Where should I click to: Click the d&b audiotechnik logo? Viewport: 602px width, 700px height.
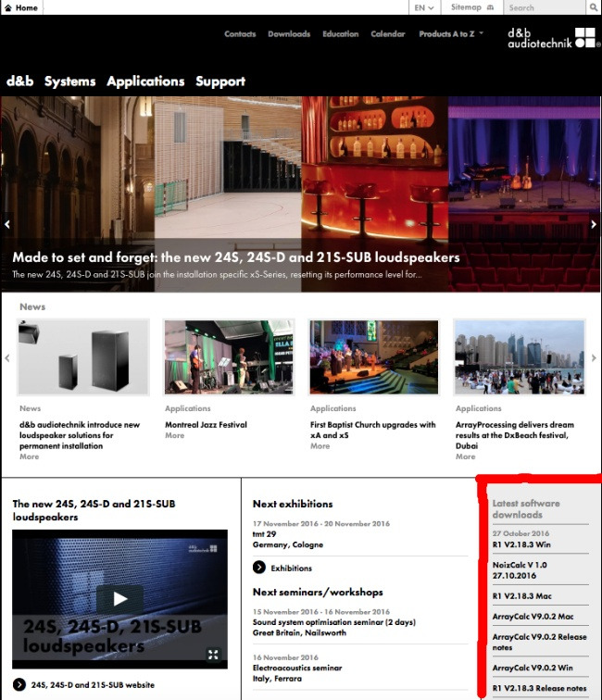[554, 37]
